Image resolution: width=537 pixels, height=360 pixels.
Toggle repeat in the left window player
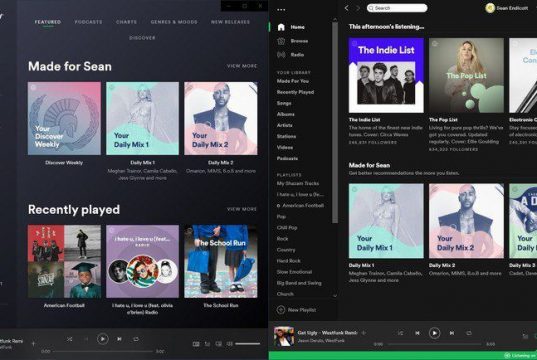click(136, 339)
